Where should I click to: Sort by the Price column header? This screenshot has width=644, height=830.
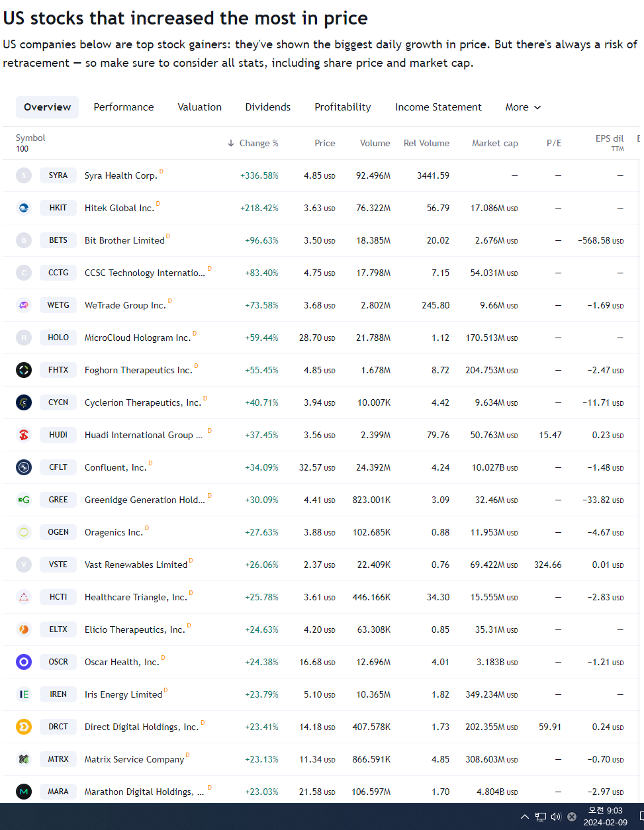[325, 143]
